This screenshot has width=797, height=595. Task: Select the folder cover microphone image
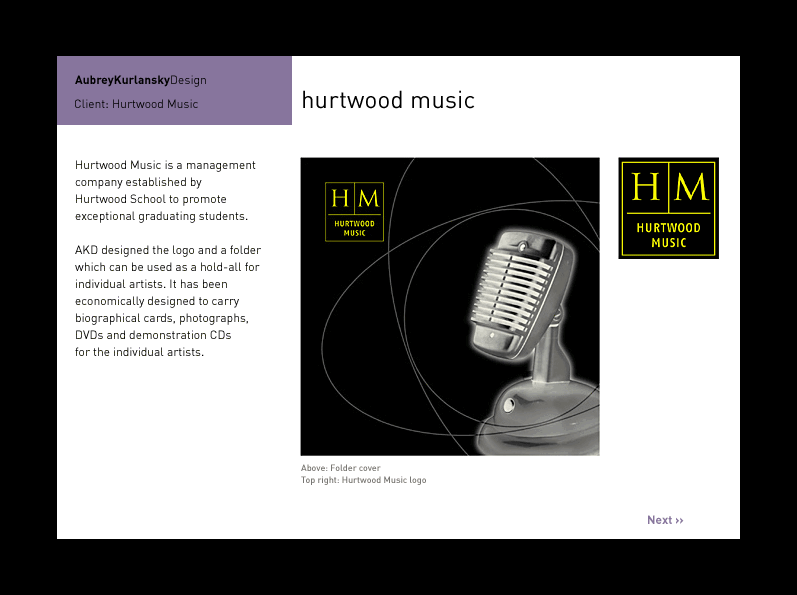pyautogui.click(x=450, y=306)
